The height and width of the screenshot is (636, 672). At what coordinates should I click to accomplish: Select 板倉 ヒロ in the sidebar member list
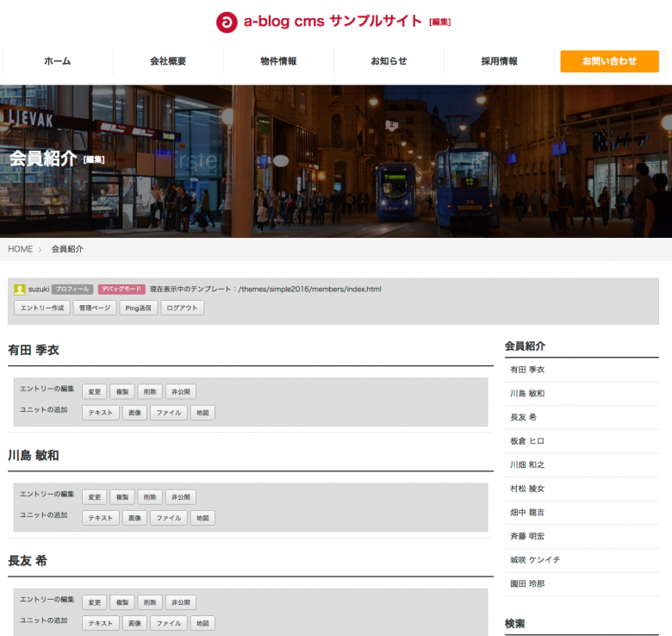pyautogui.click(x=527, y=440)
